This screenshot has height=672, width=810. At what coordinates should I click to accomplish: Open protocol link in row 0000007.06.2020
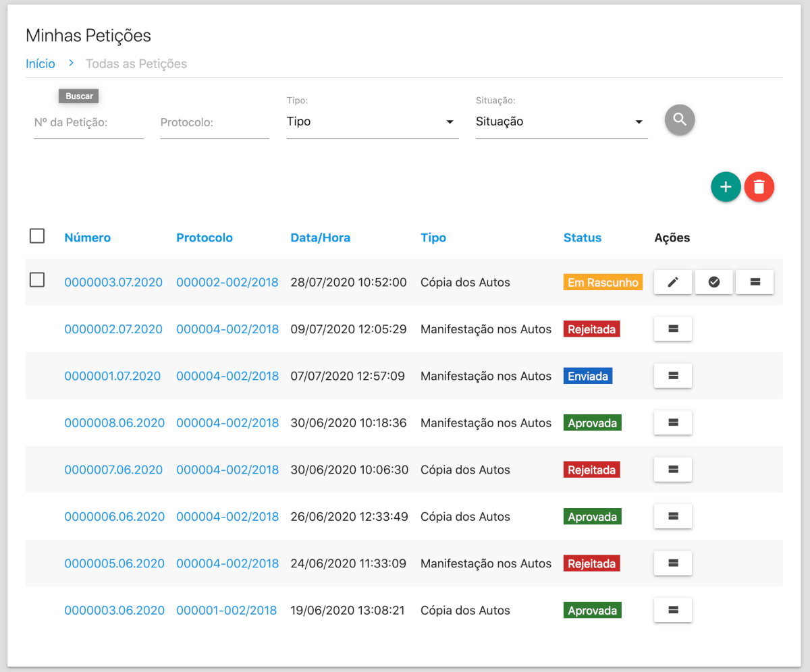pyautogui.click(x=227, y=470)
